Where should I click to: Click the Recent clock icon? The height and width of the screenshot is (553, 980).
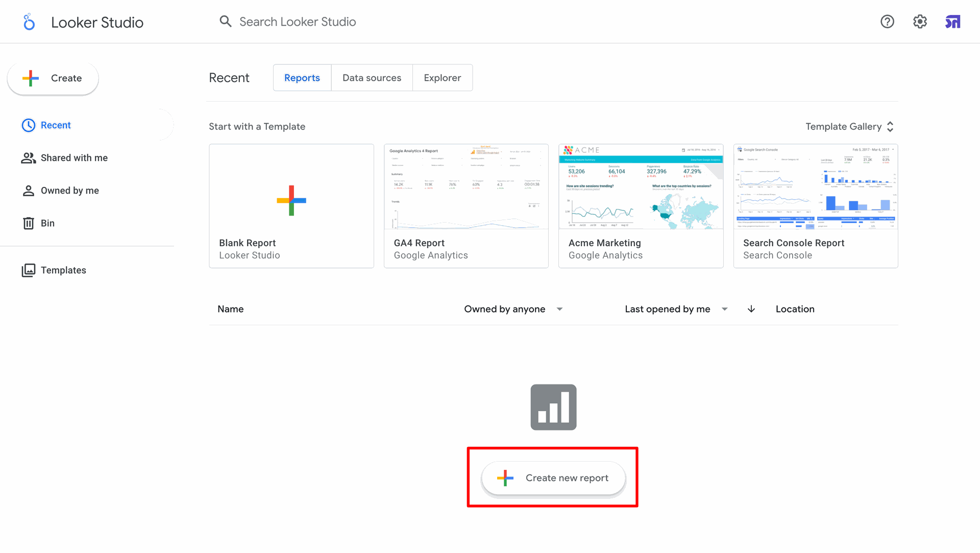coord(29,125)
